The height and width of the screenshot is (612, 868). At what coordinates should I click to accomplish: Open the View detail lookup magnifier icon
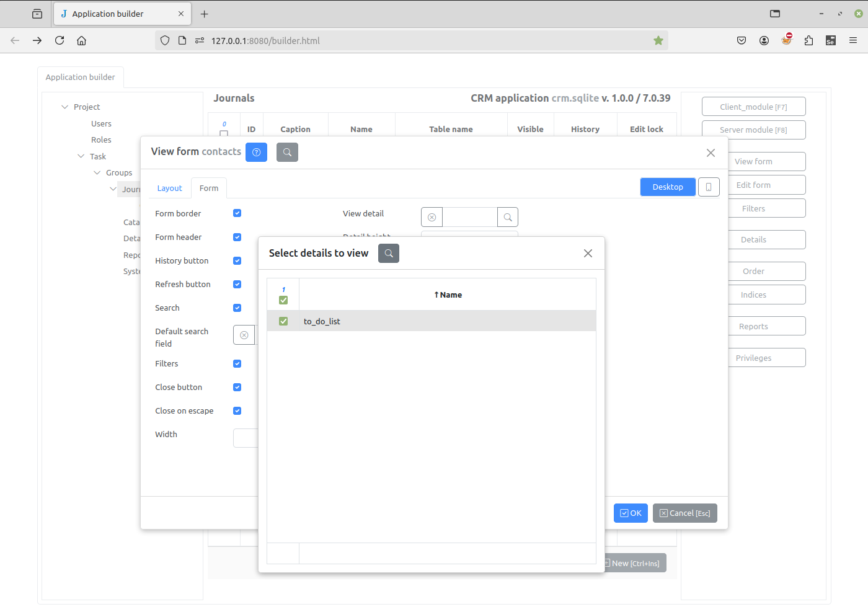coord(508,217)
